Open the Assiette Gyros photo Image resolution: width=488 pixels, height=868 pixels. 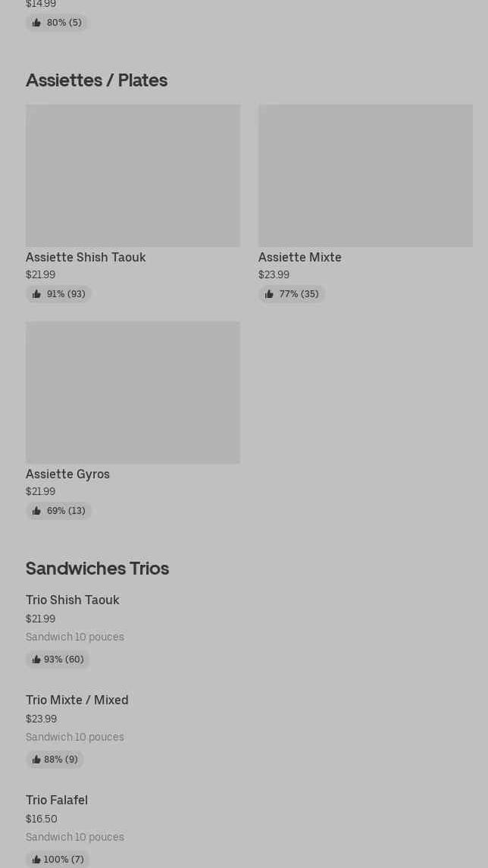[x=133, y=393]
